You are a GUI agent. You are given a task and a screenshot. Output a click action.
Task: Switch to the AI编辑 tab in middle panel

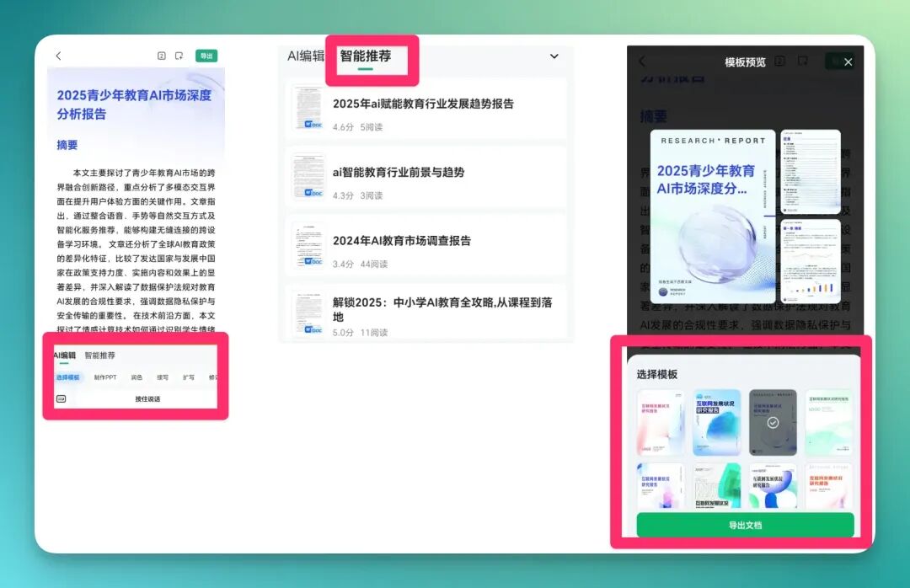(x=305, y=56)
